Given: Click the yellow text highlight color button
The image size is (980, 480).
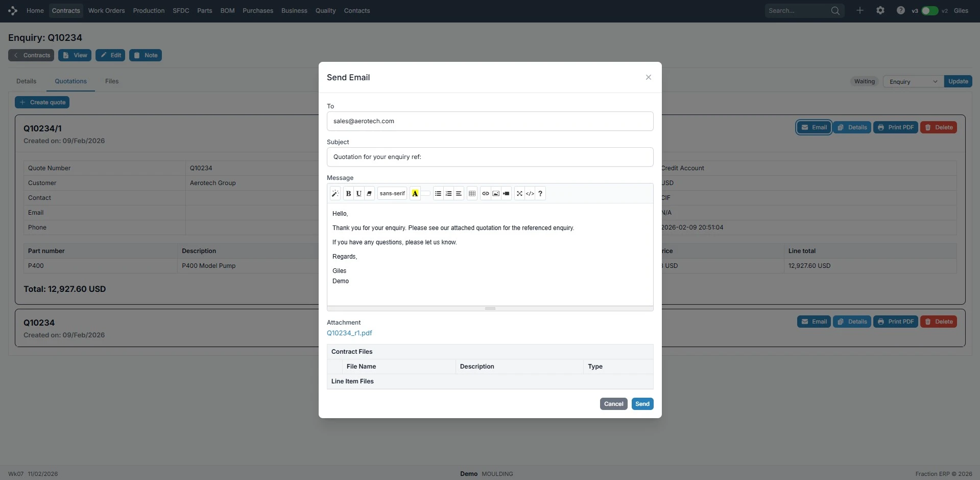Looking at the screenshot, I should [x=415, y=194].
